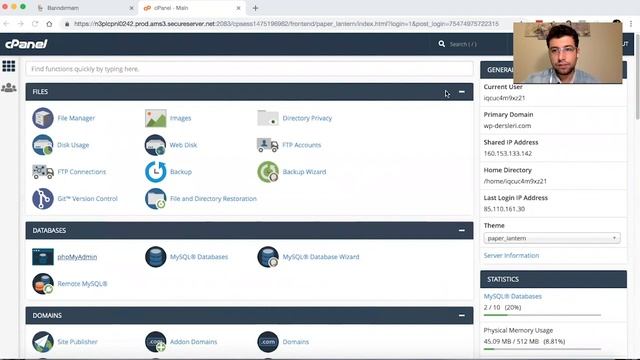Open the File Manager icon
The height and width of the screenshot is (360, 640).
tap(43, 118)
